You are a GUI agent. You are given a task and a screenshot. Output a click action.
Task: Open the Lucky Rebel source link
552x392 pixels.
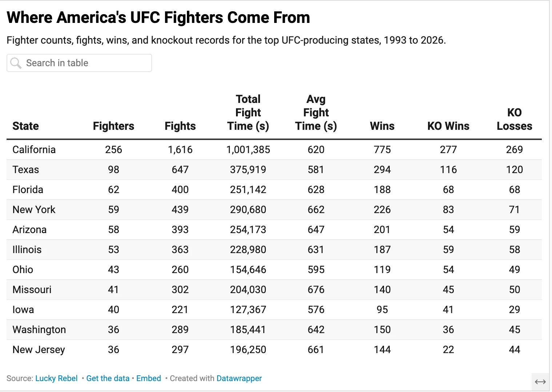pyautogui.click(x=56, y=378)
